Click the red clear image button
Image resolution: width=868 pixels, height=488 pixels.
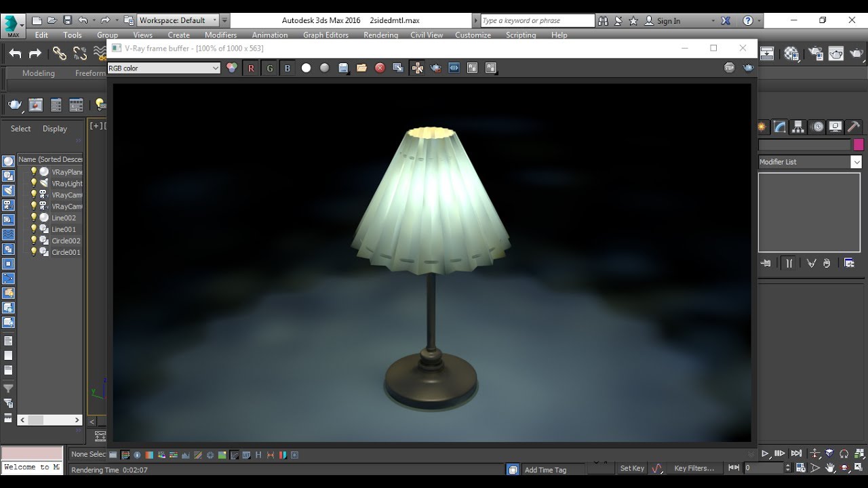coord(380,68)
